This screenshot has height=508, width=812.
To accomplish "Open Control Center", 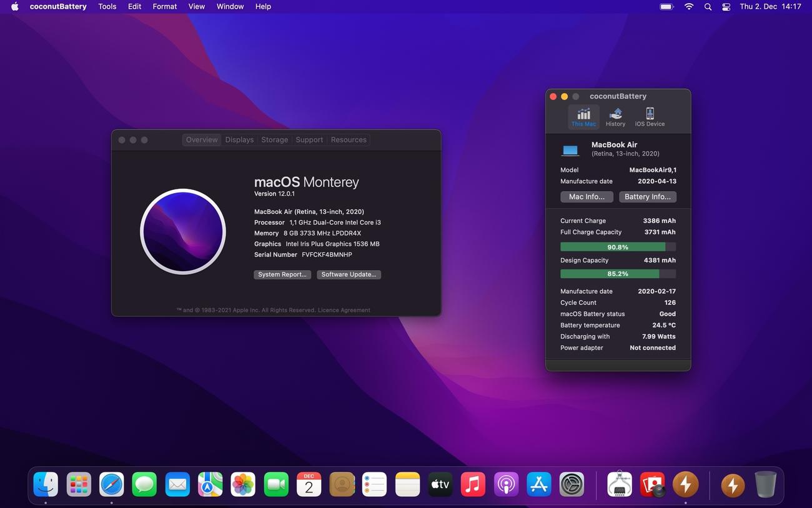I will click(726, 6).
